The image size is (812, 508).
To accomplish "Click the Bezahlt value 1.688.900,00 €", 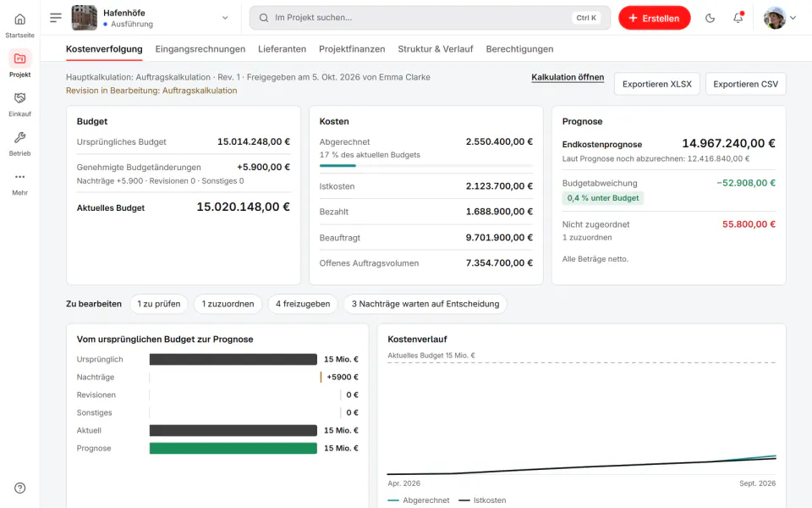I will [499, 212].
